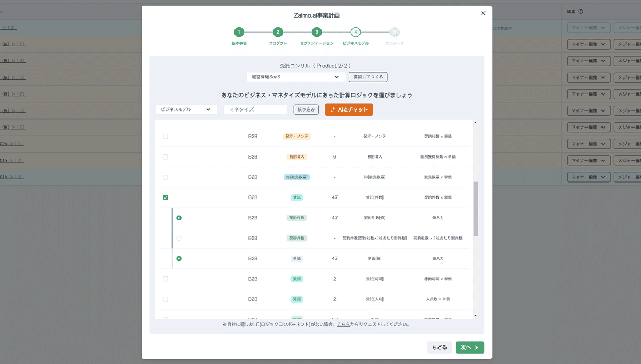Close the Zaimo.ai事業計画 dialog with the X

tap(483, 13)
